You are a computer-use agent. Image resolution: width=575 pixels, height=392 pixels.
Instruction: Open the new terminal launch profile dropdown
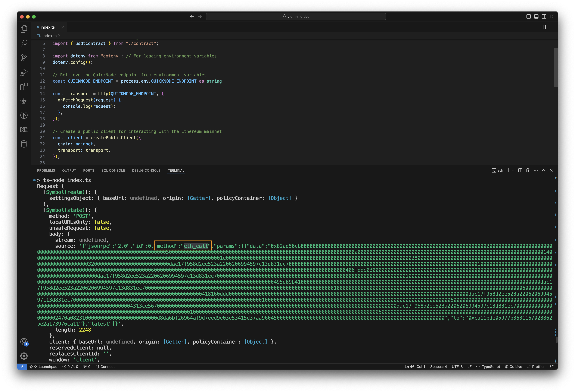coord(513,170)
